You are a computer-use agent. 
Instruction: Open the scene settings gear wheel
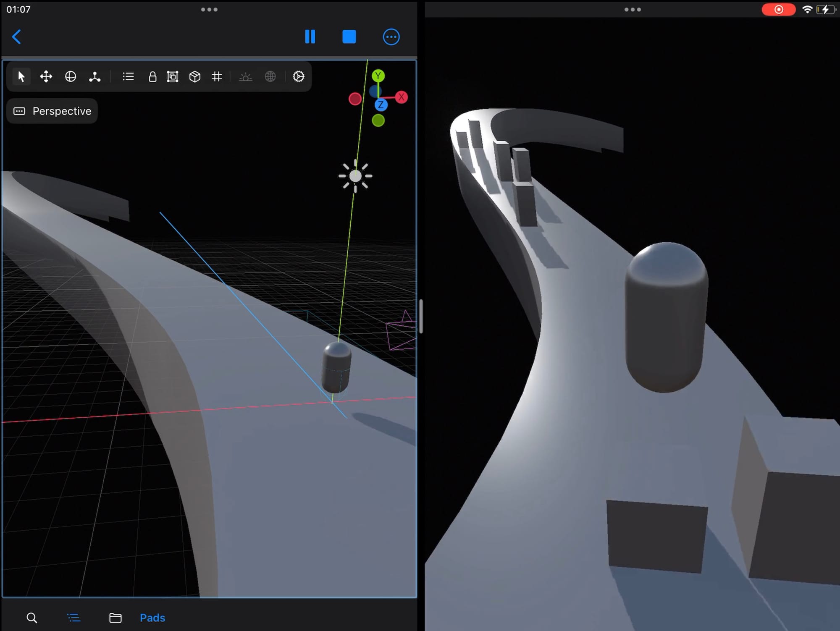[x=298, y=76]
